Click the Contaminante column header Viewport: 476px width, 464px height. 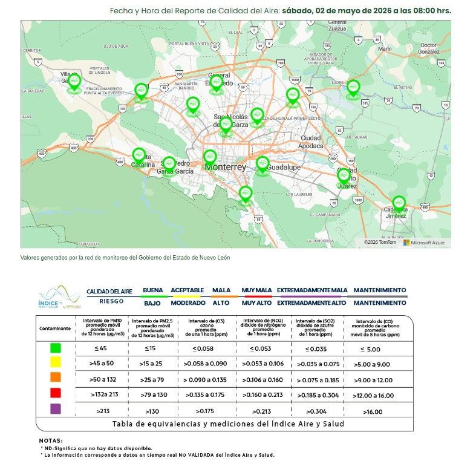coord(55,328)
